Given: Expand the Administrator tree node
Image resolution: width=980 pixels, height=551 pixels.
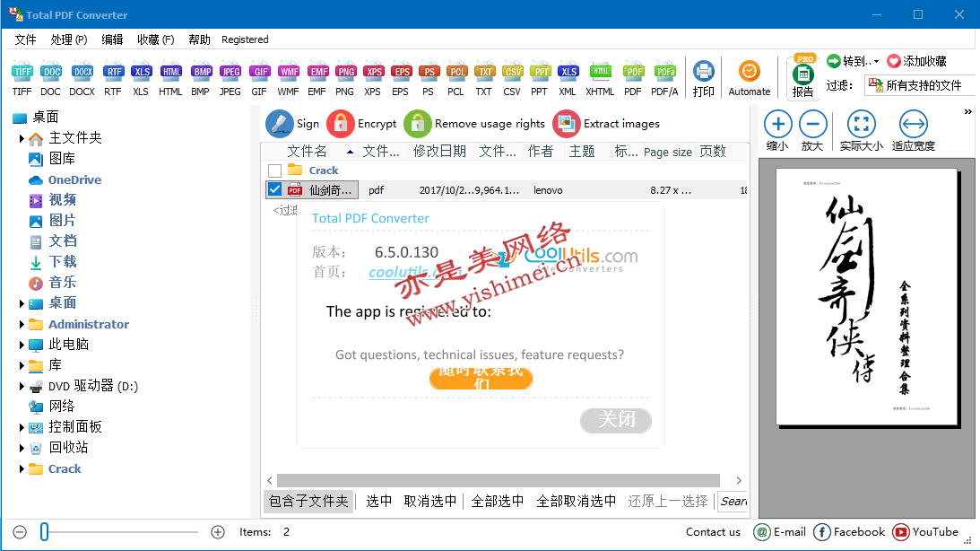Looking at the screenshot, I should point(22,325).
